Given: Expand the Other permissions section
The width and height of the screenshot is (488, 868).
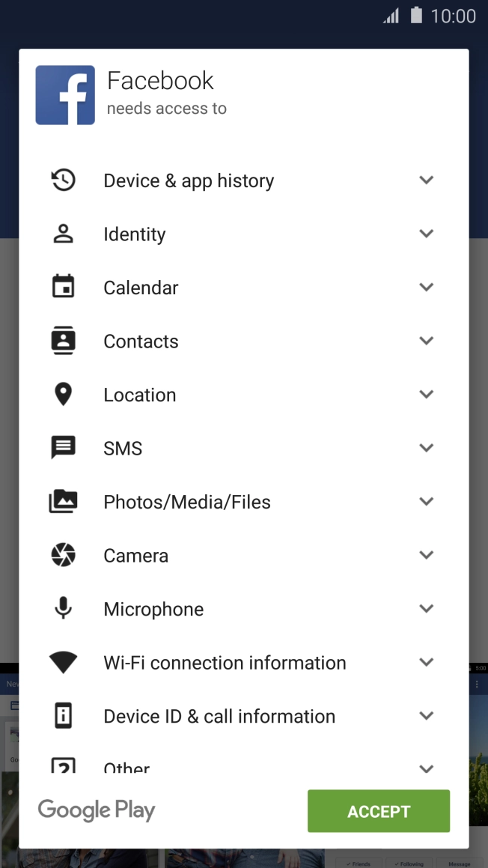Looking at the screenshot, I should click(426, 768).
